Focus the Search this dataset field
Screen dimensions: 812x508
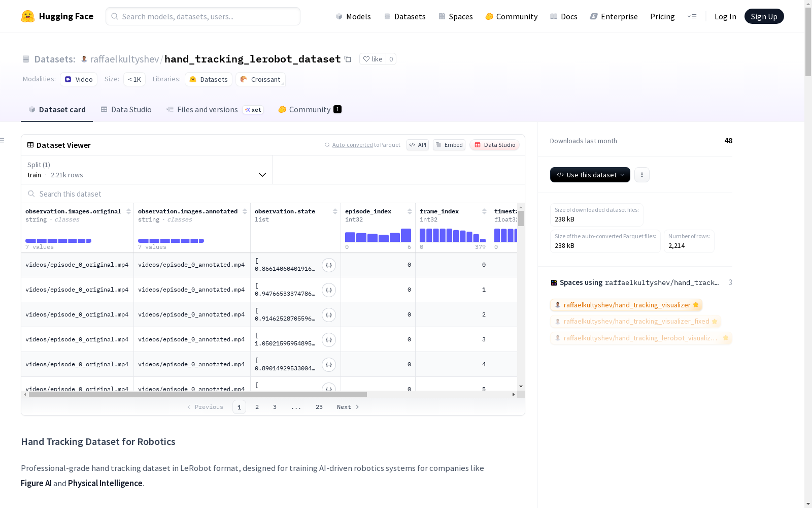[x=273, y=194]
